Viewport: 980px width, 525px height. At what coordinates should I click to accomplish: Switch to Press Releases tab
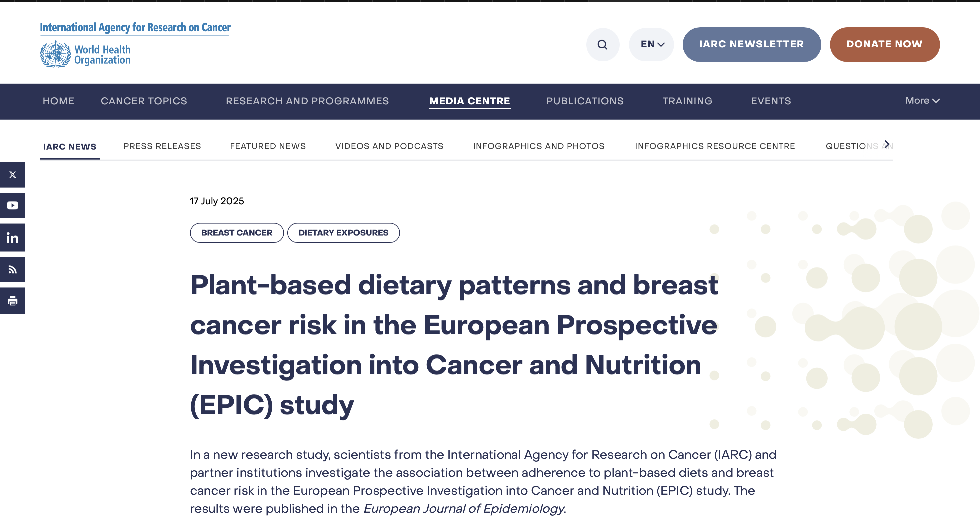[x=162, y=146]
